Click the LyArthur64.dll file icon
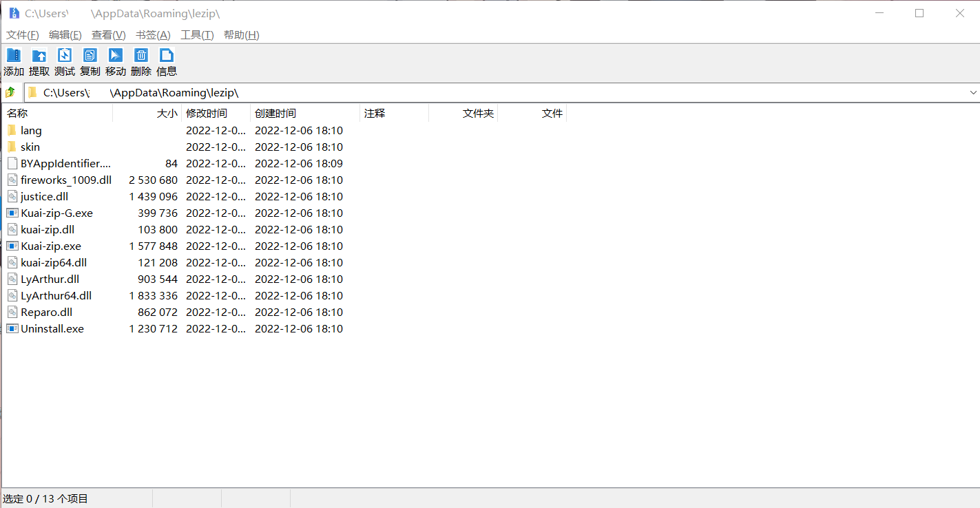The width and height of the screenshot is (980, 508). (12, 295)
